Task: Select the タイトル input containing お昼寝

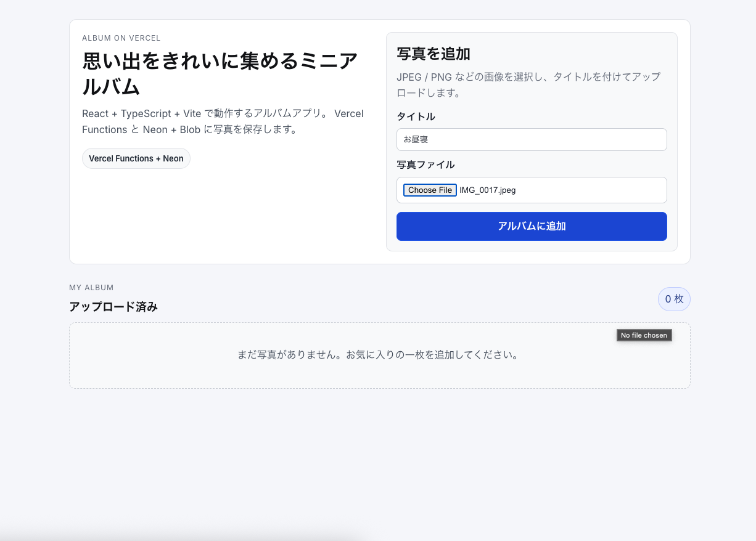Action: (530, 139)
